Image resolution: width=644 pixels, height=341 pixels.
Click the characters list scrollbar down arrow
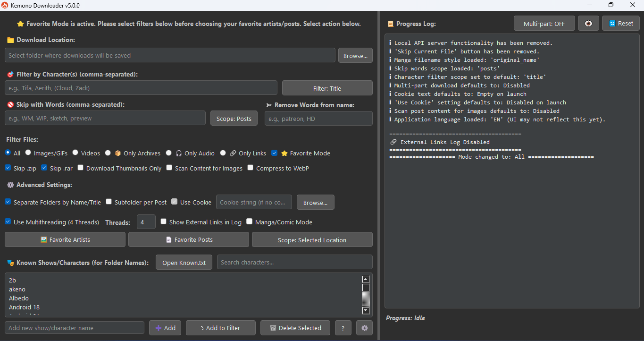click(366, 310)
